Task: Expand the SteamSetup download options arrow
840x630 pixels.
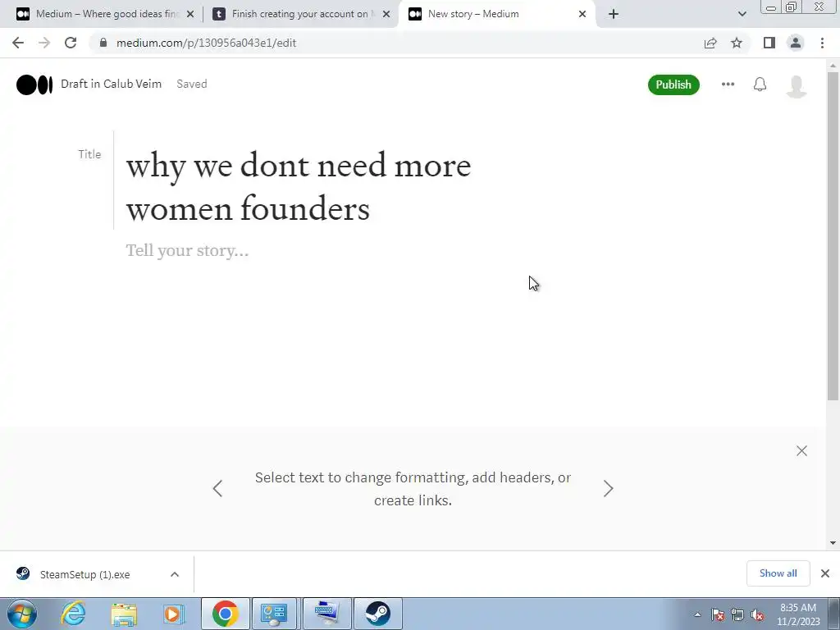Action: click(x=175, y=574)
